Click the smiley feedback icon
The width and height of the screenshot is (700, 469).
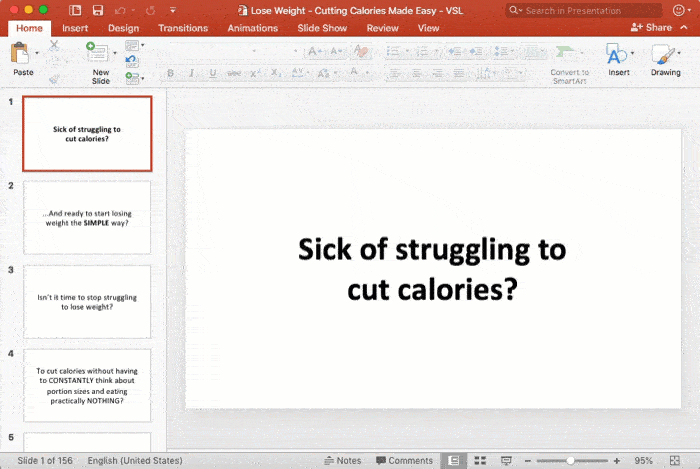[x=679, y=10]
